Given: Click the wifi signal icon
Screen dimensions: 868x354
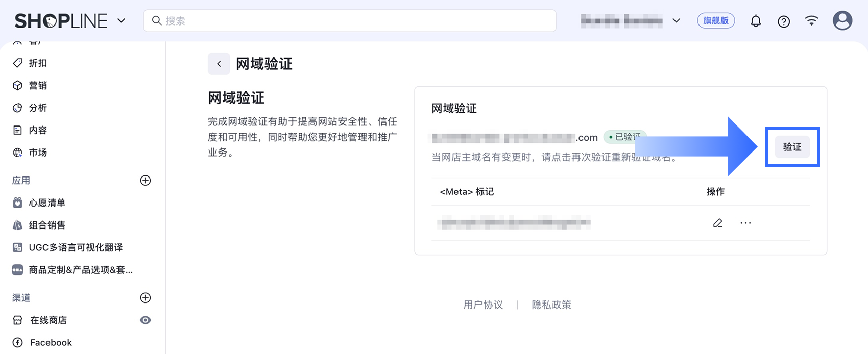Looking at the screenshot, I should coord(811,21).
